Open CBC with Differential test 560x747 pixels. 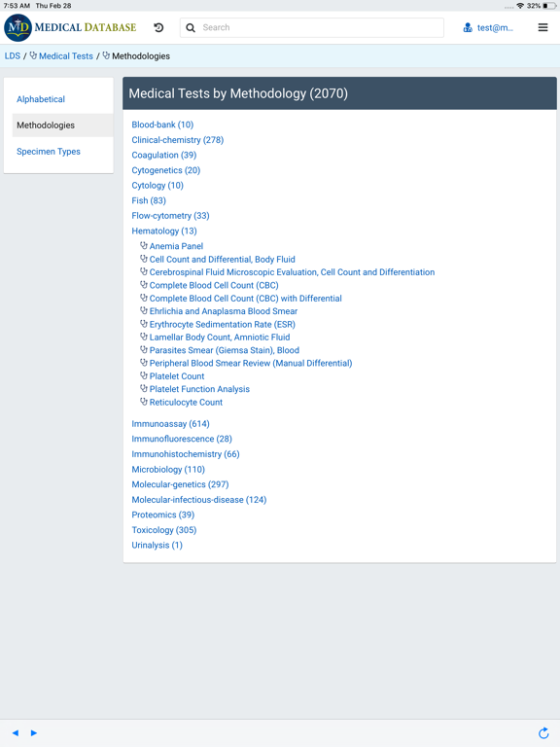[x=246, y=299]
